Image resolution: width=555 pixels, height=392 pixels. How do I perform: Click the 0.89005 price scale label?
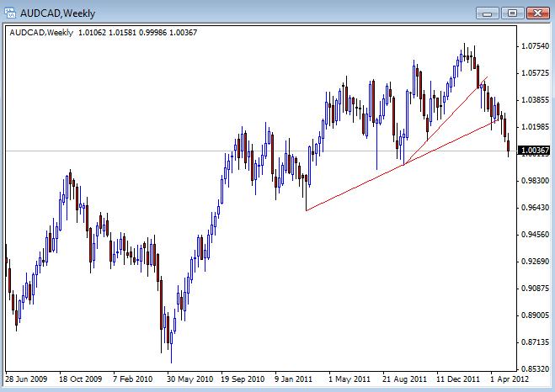coord(535,315)
